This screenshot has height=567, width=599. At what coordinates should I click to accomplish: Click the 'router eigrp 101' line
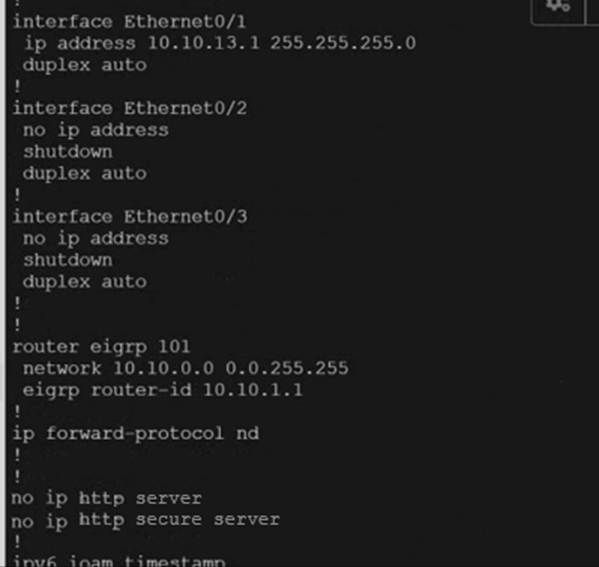pos(101,347)
